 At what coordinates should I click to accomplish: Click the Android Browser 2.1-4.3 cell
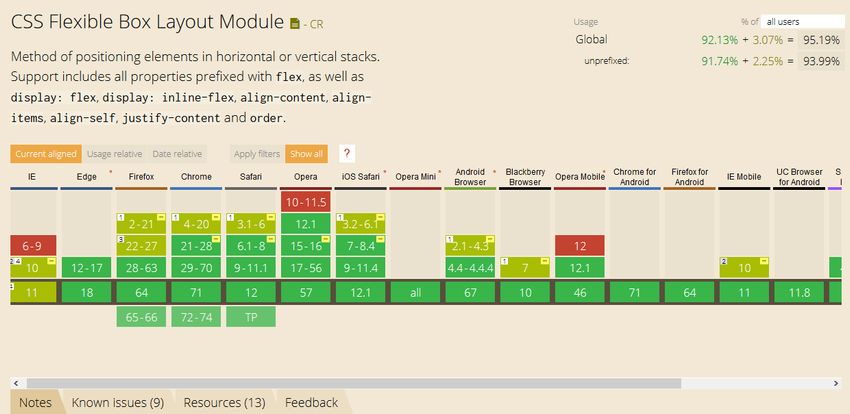click(470, 246)
